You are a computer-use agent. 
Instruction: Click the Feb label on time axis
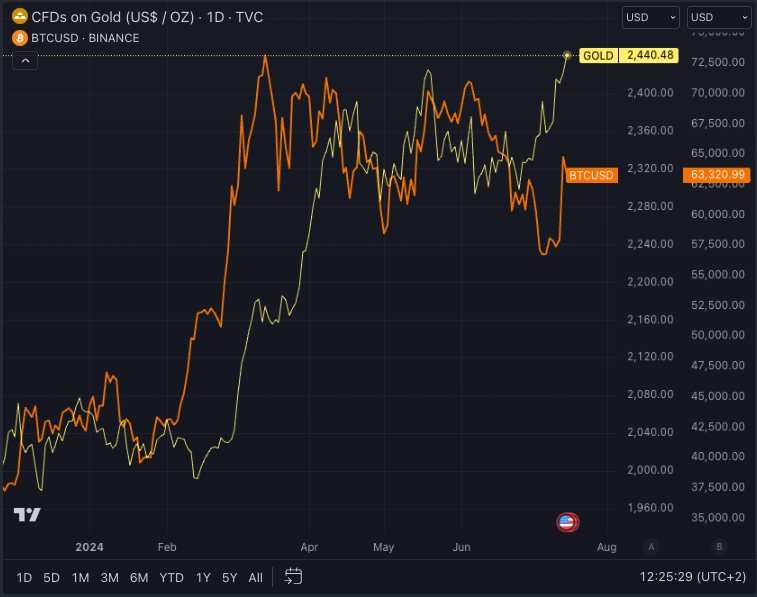(167, 547)
